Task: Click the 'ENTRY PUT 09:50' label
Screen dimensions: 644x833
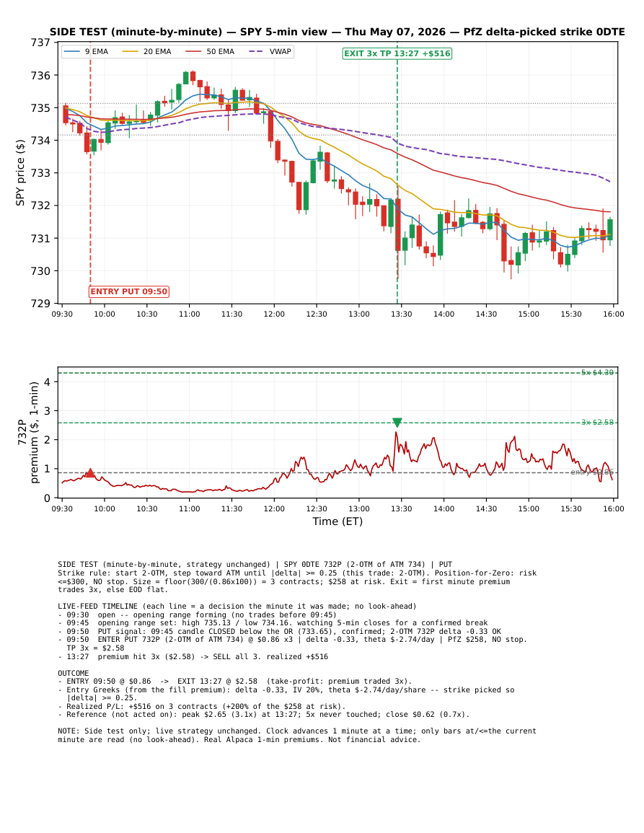Action: (x=128, y=291)
